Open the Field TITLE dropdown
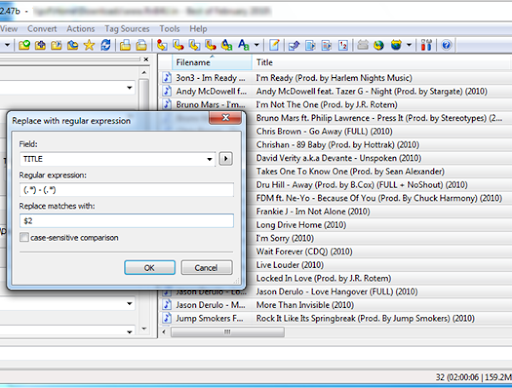Screen dimensions: 512x388 click(209, 159)
